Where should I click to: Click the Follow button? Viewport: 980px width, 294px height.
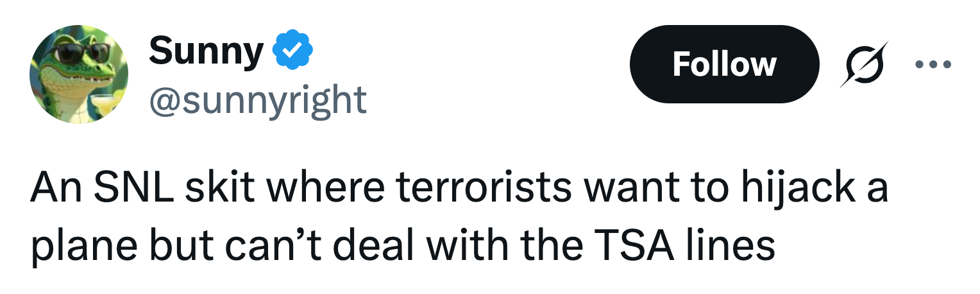tap(724, 64)
